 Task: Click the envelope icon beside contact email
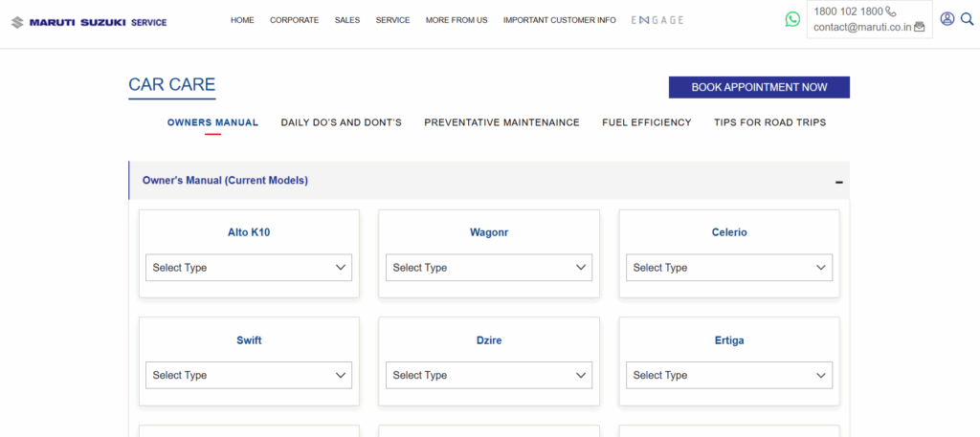click(x=919, y=27)
